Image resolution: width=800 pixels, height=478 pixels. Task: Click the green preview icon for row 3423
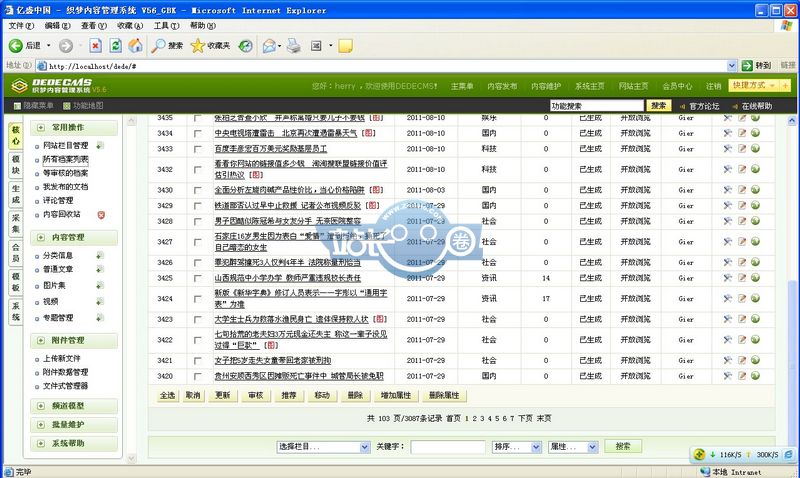coord(755,319)
